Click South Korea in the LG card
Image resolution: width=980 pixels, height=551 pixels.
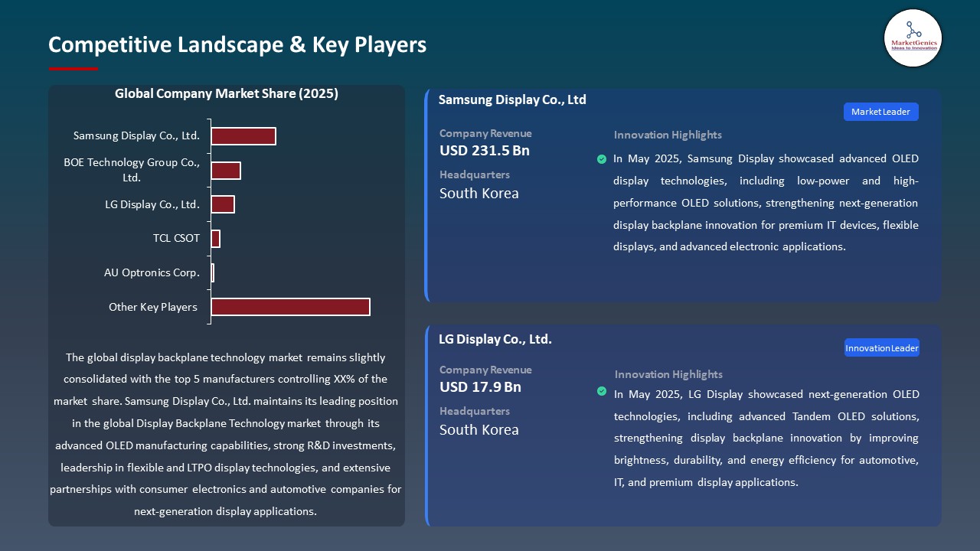[479, 430]
